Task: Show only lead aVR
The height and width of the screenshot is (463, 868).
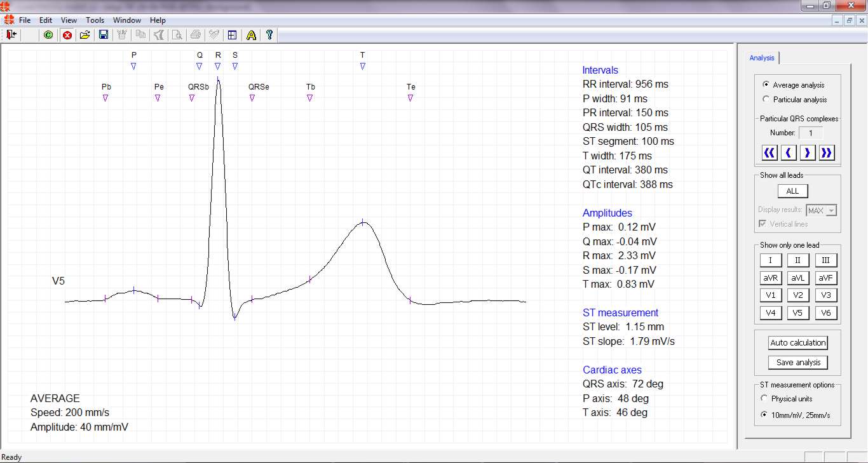Action: (x=770, y=278)
